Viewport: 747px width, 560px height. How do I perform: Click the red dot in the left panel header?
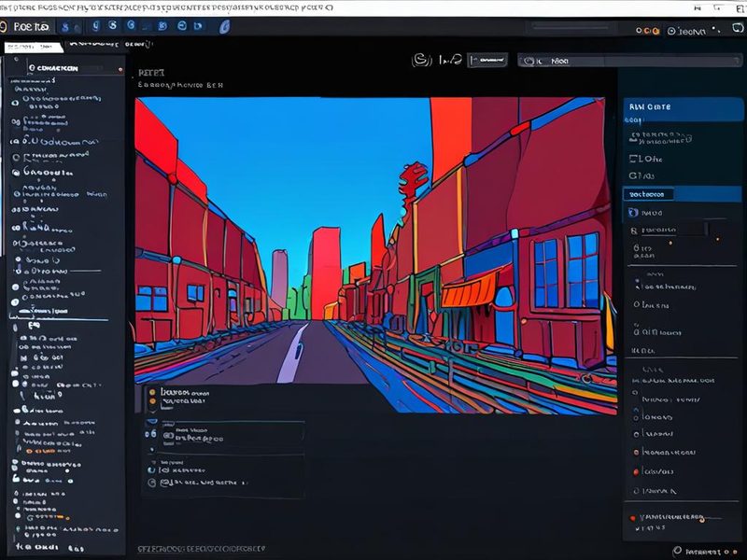(120, 69)
